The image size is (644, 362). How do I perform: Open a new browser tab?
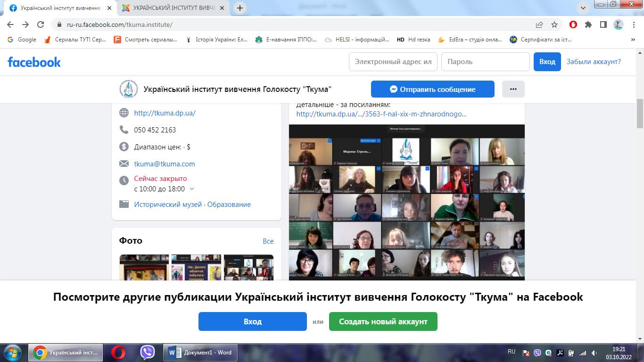tap(240, 8)
